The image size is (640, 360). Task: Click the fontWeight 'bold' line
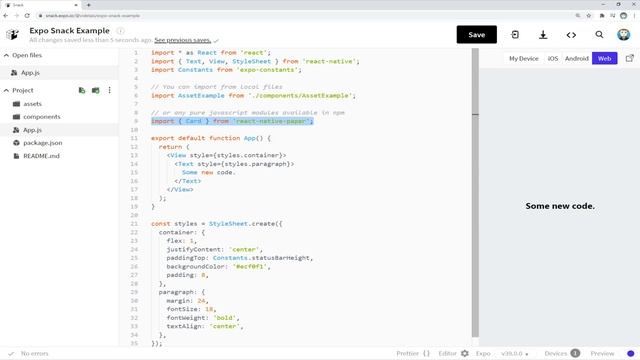pyautogui.click(x=203, y=318)
